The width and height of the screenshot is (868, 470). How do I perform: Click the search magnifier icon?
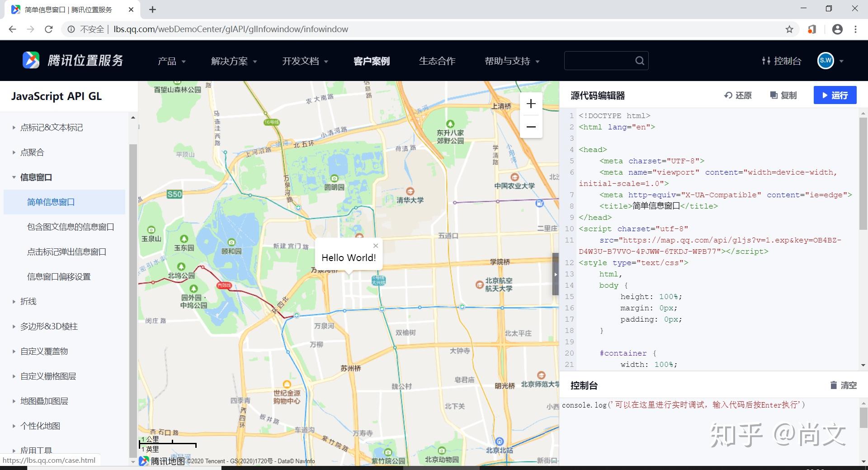[x=639, y=61]
